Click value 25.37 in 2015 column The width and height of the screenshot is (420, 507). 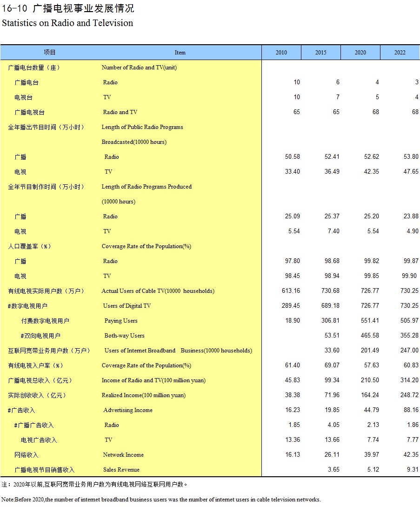click(x=332, y=216)
